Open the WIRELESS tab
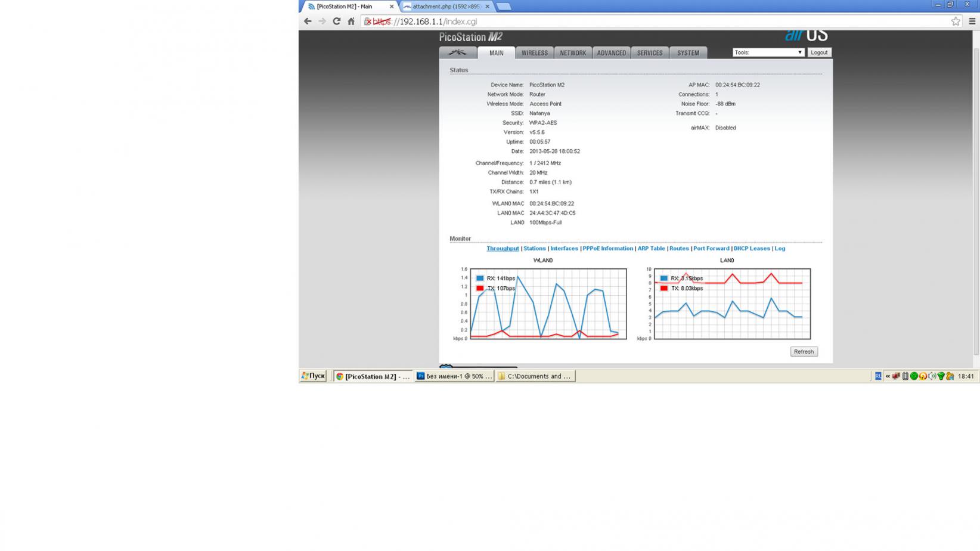This screenshot has height=551, width=980. [x=535, y=52]
